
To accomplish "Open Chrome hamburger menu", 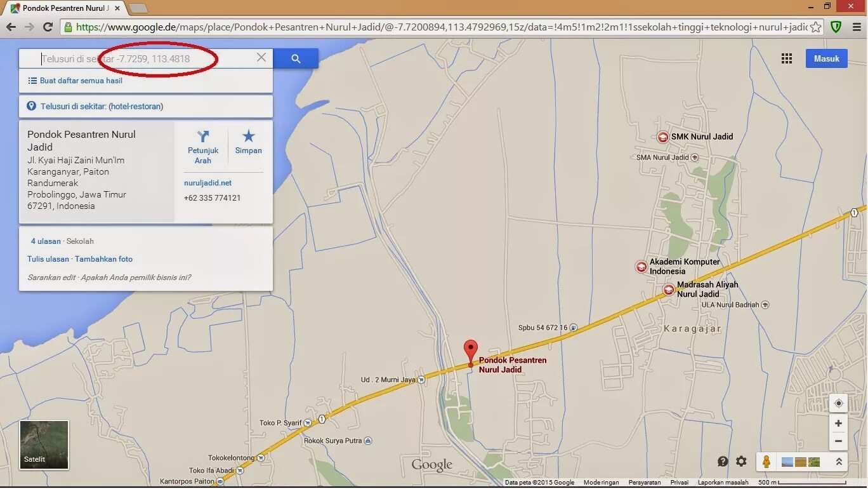I will click(x=857, y=27).
